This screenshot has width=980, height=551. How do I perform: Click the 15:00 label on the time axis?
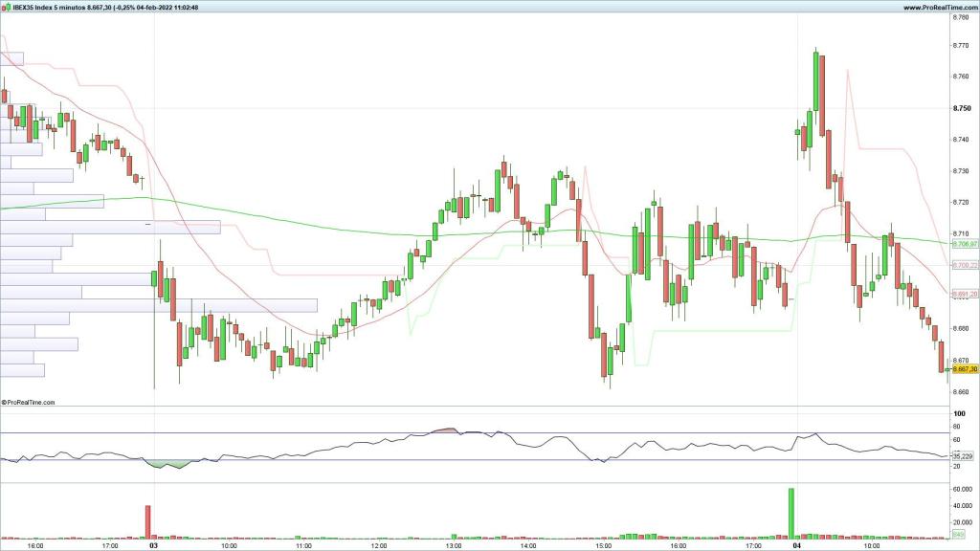click(603, 546)
